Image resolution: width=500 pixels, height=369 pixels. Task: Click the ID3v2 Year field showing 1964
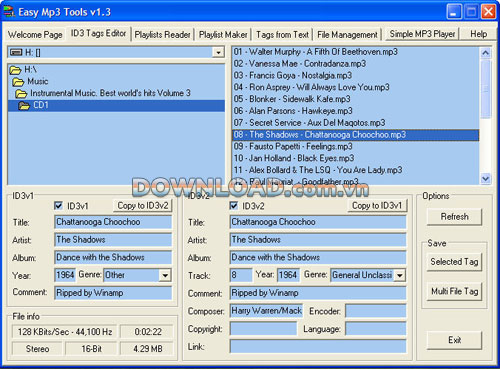288,275
